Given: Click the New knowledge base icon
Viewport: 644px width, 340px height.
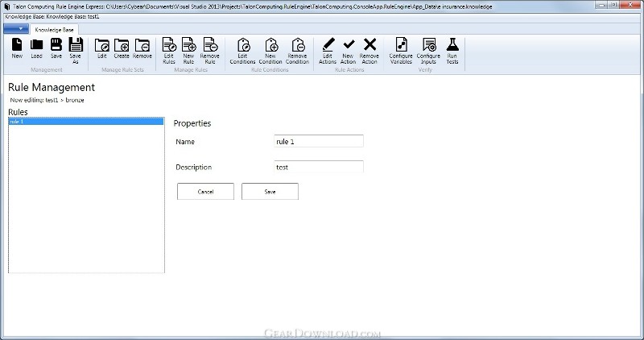Looking at the screenshot, I should click(x=17, y=44).
